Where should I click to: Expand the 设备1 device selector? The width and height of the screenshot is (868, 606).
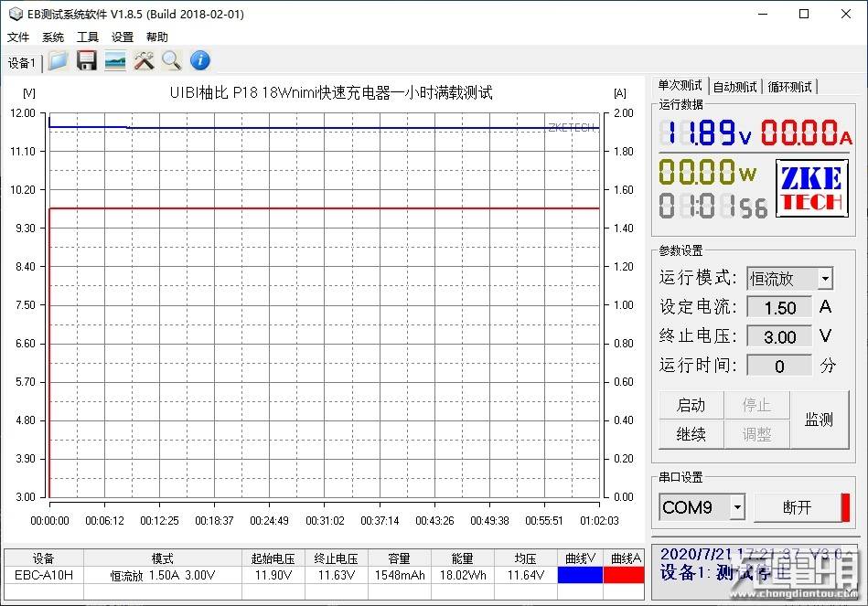pyautogui.click(x=22, y=61)
